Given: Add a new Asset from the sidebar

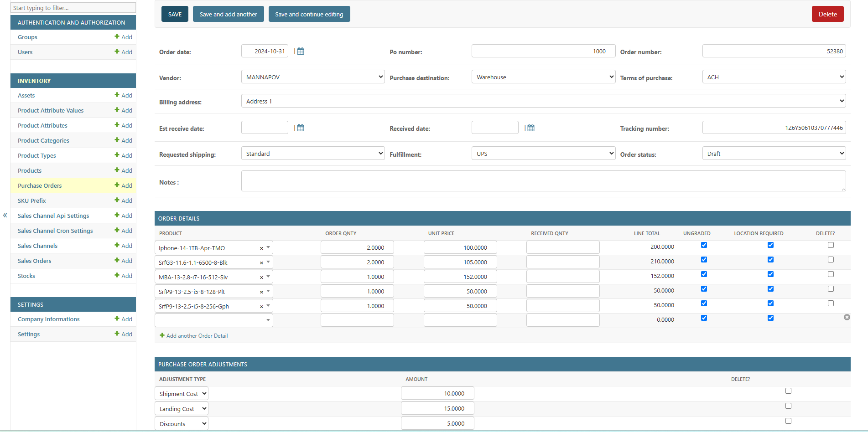Looking at the screenshot, I should pyautogui.click(x=123, y=95).
